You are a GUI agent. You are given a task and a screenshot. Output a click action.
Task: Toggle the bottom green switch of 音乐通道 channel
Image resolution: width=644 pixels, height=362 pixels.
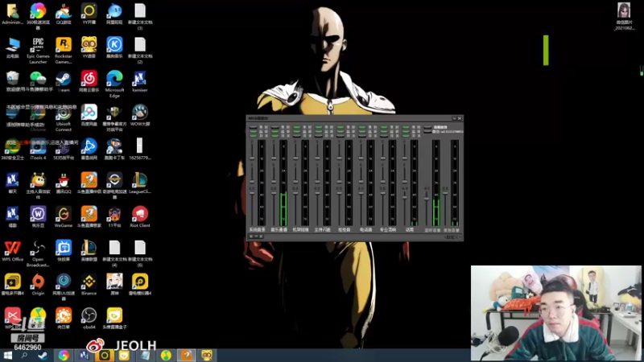pos(275,135)
